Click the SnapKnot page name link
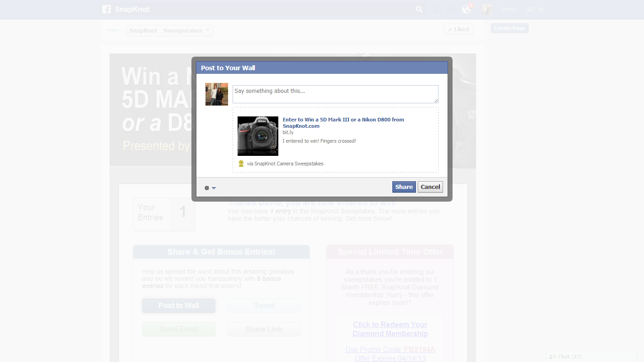Screen dimensions: 644x362 tap(143, 30)
